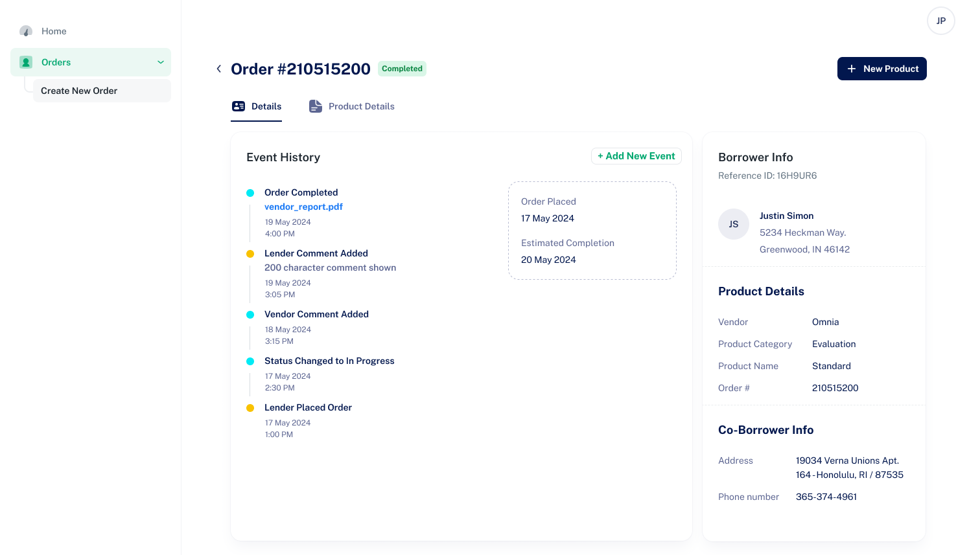The width and height of the screenshot is (980, 555).
Task: Click the green Completed status badge
Action: pyautogui.click(x=402, y=68)
